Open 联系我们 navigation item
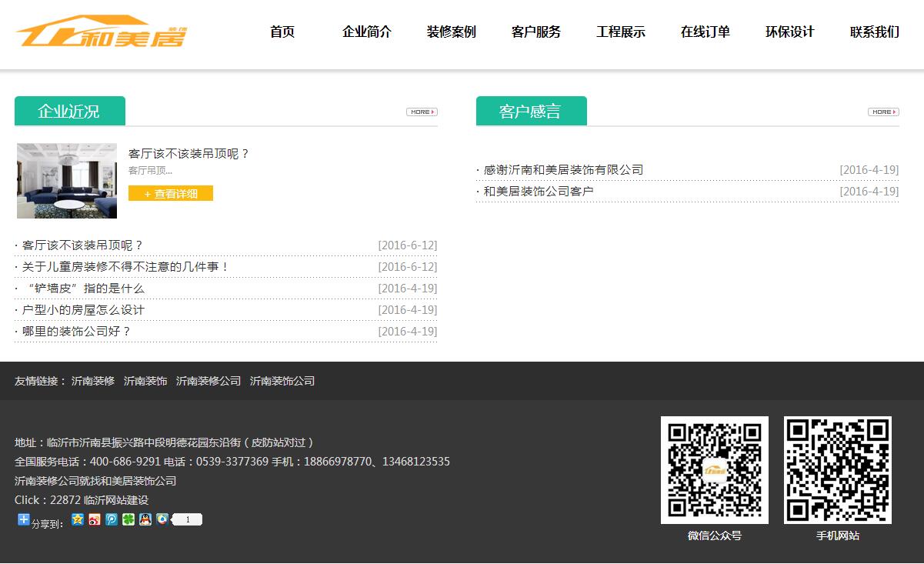Image resolution: width=924 pixels, height=564 pixels. [875, 32]
